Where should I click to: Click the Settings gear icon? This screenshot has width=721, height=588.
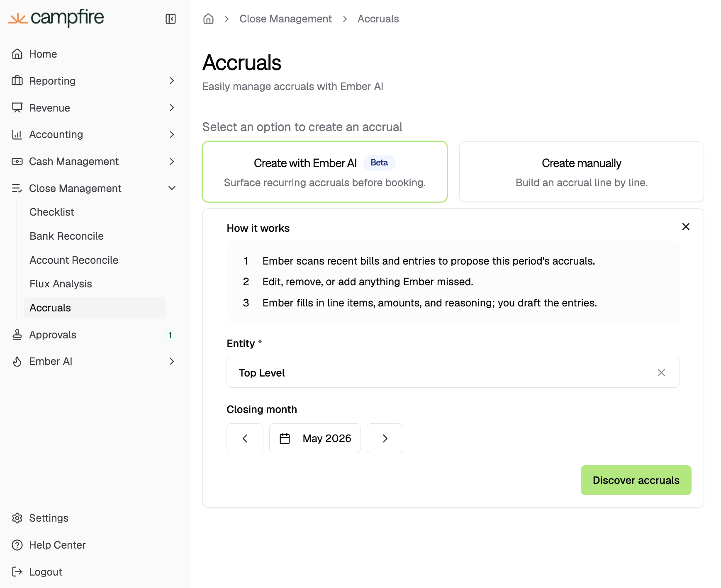click(x=17, y=518)
